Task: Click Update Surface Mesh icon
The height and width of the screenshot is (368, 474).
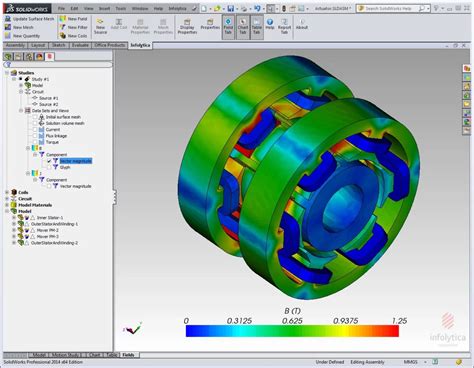Action: pyautogui.click(x=29, y=19)
